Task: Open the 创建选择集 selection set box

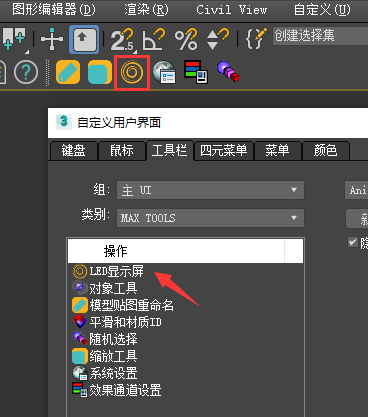Action: point(320,36)
